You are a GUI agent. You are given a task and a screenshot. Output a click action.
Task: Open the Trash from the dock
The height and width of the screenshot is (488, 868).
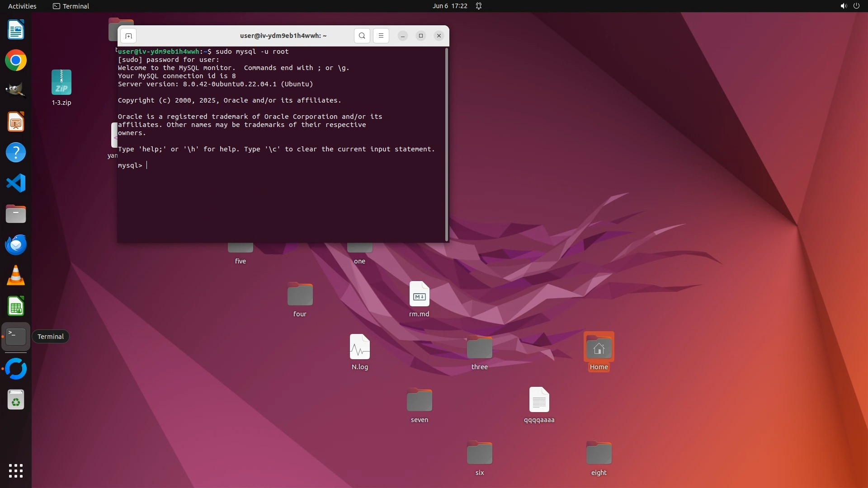[16, 400]
